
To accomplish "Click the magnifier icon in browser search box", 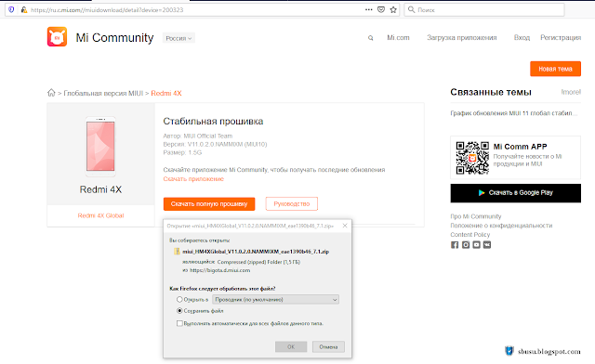I will pyautogui.click(x=411, y=9).
